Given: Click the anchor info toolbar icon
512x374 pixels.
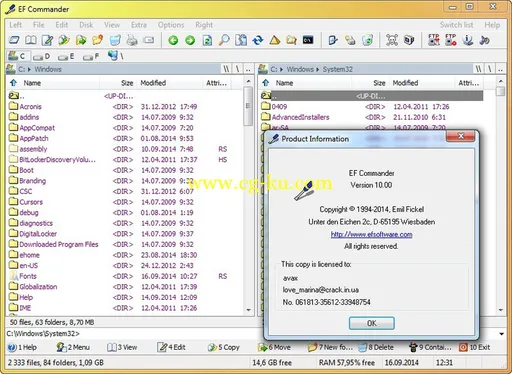Looking at the screenshot, I should 468,40.
